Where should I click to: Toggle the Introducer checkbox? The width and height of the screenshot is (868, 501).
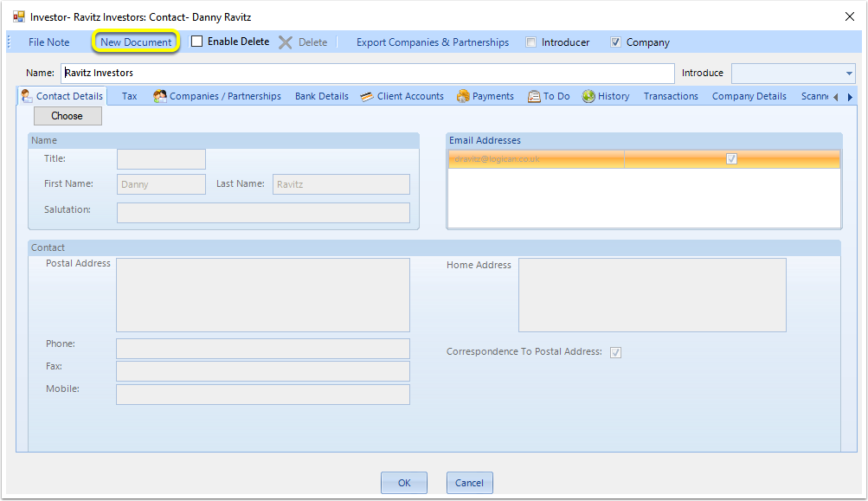(530, 42)
